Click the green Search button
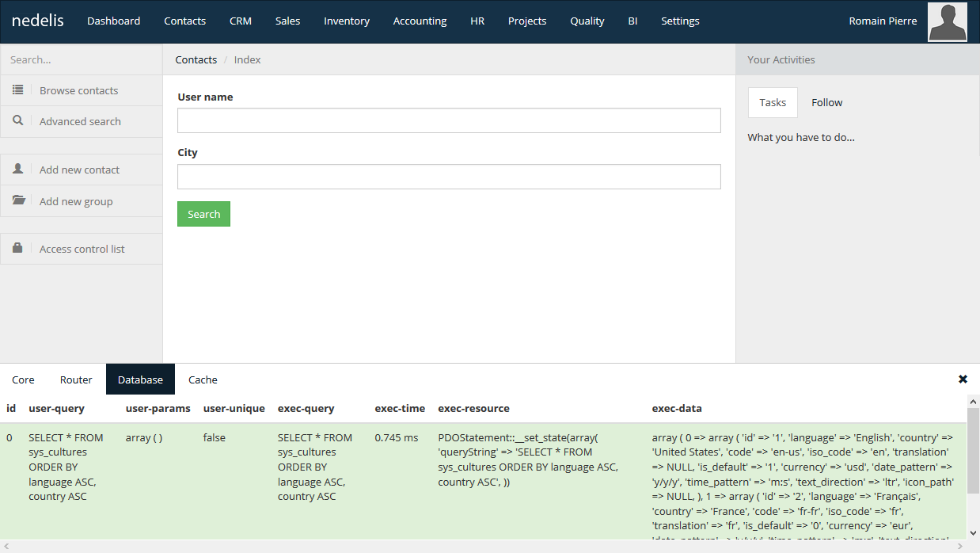980x553 pixels. [203, 214]
